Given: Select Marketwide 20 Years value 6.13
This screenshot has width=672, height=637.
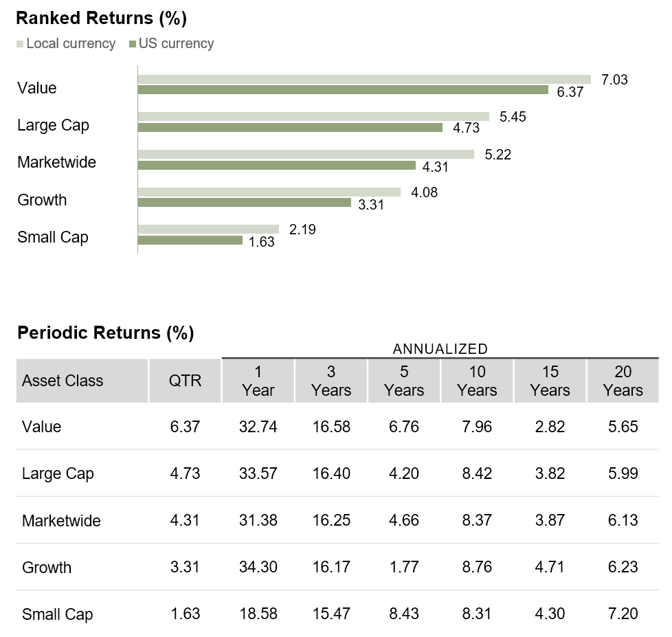Looking at the screenshot, I should pyautogui.click(x=623, y=521).
